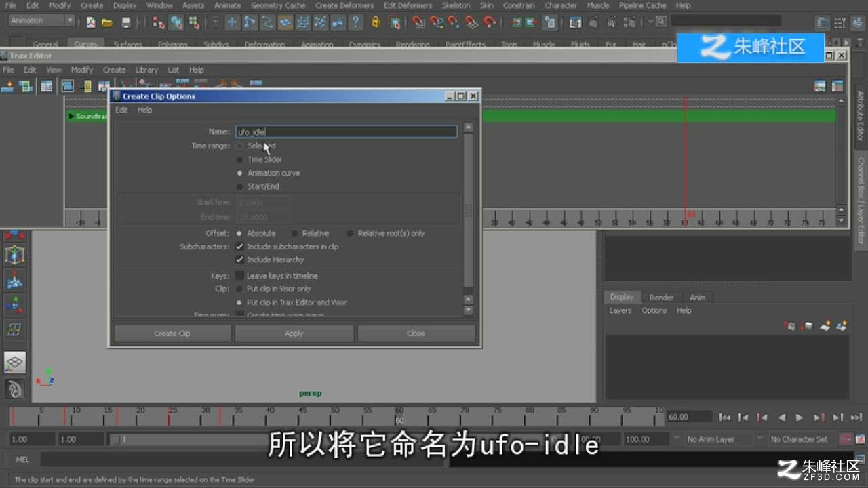Click the Apply button

tap(294, 333)
